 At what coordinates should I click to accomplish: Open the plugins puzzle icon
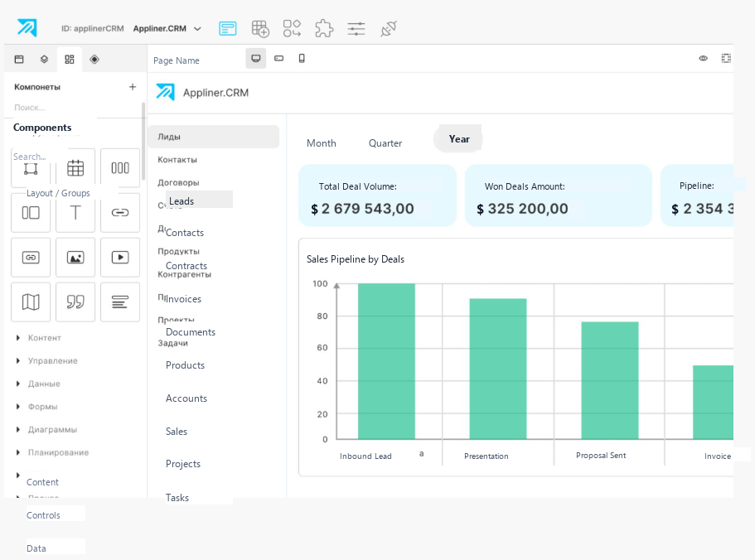pyautogui.click(x=324, y=28)
